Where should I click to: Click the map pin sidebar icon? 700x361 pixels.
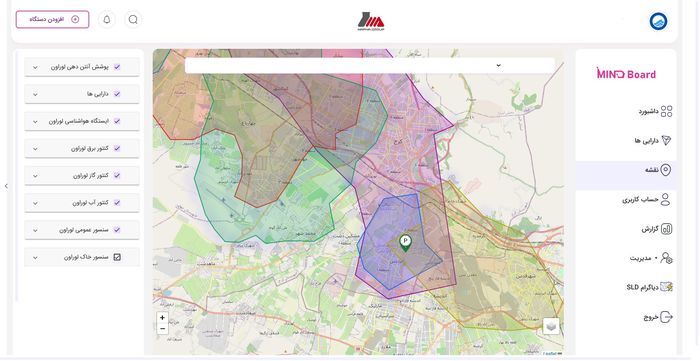(666, 170)
